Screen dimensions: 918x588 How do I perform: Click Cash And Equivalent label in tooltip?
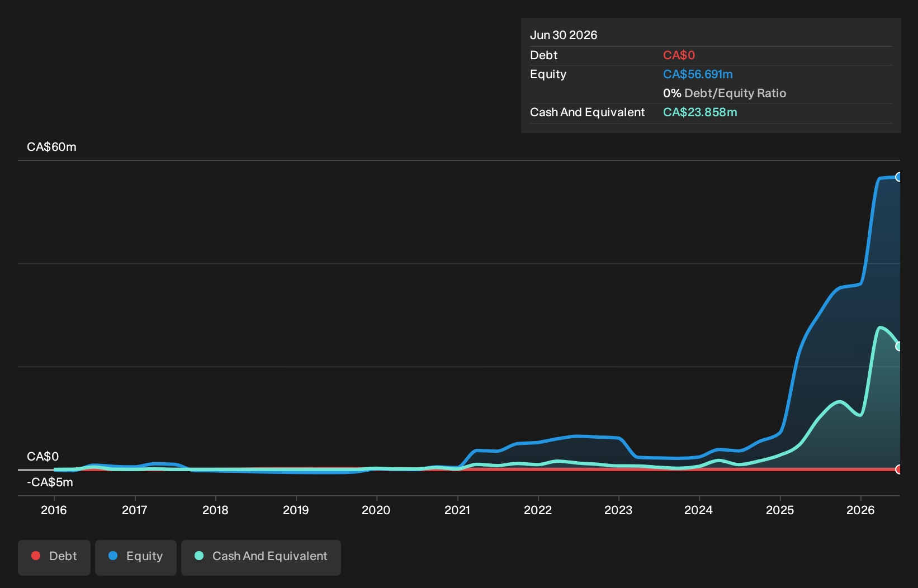click(587, 112)
